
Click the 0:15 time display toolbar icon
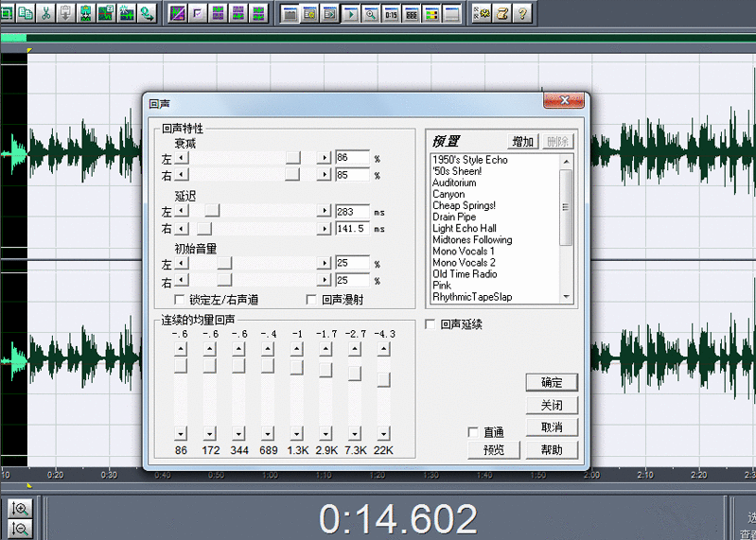click(391, 13)
